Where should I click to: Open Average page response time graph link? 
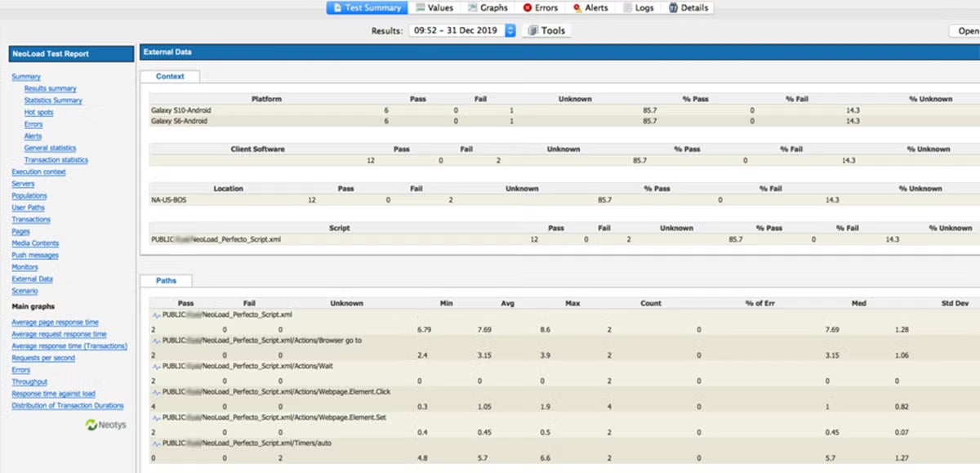[55, 322]
